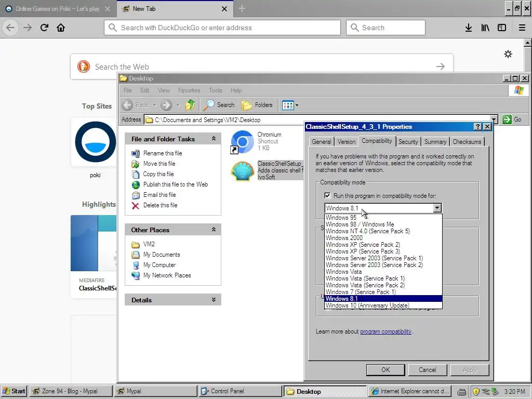Viewport: 532px width, 399px height.
Task: Open My Computer in Other Places
Action: tap(159, 265)
